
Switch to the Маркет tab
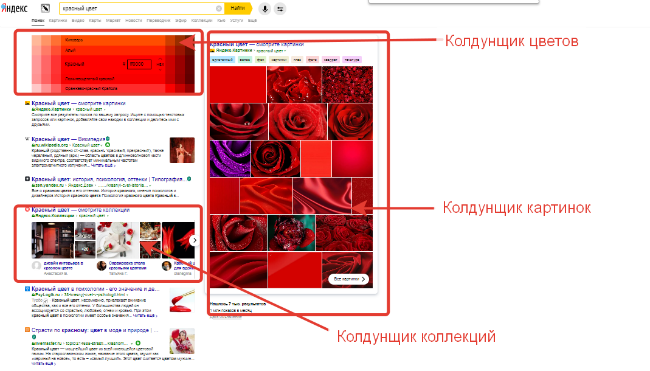point(113,20)
